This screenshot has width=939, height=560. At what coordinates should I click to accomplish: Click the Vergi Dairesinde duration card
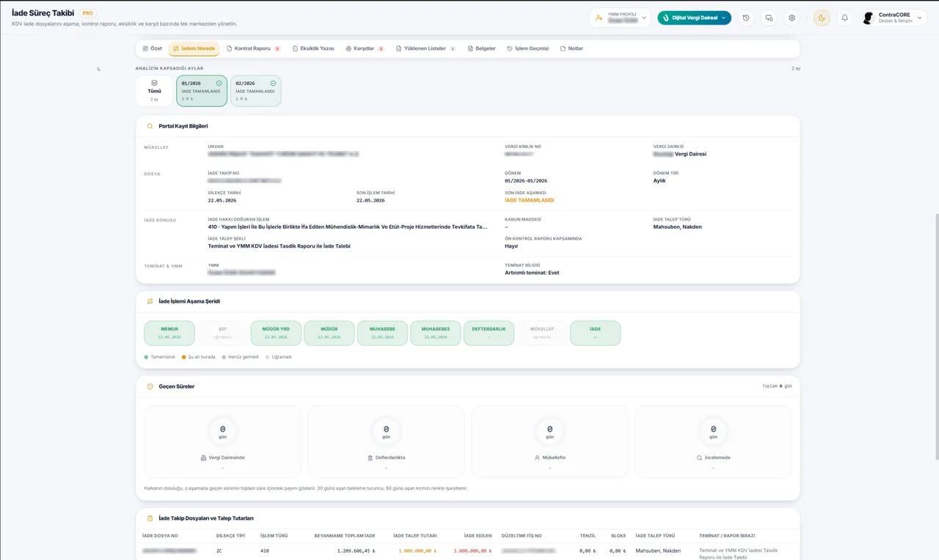222,442
